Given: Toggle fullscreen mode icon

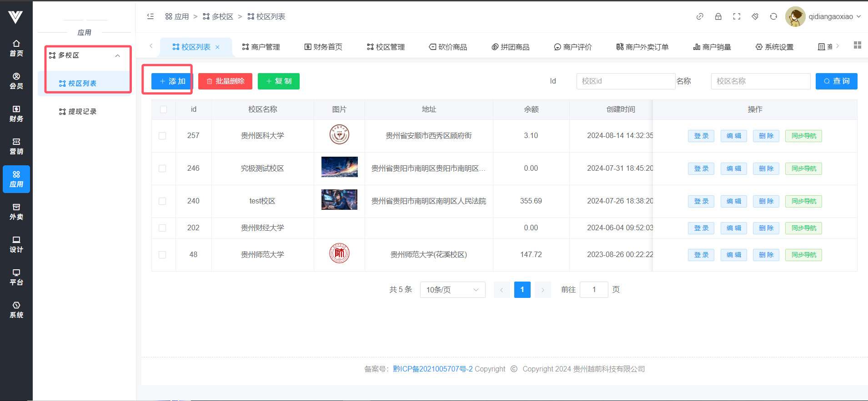Looking at the screenshot, I should pos(737,16).
